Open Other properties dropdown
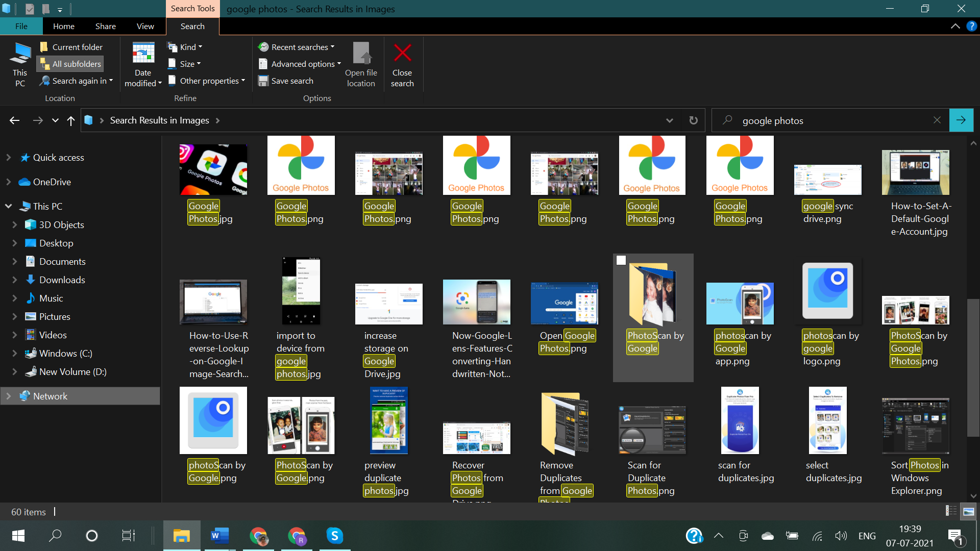Viewport: 980px width, 551px height. pos(207,81)
